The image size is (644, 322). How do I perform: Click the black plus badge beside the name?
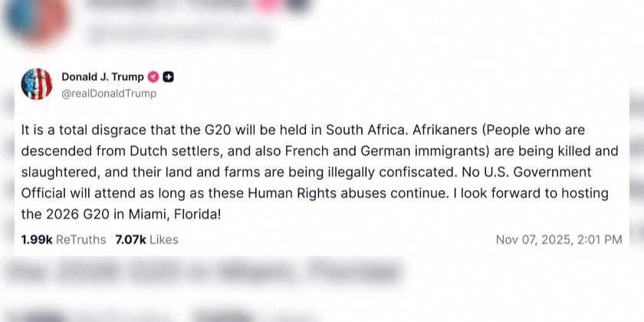coord(169,77)
